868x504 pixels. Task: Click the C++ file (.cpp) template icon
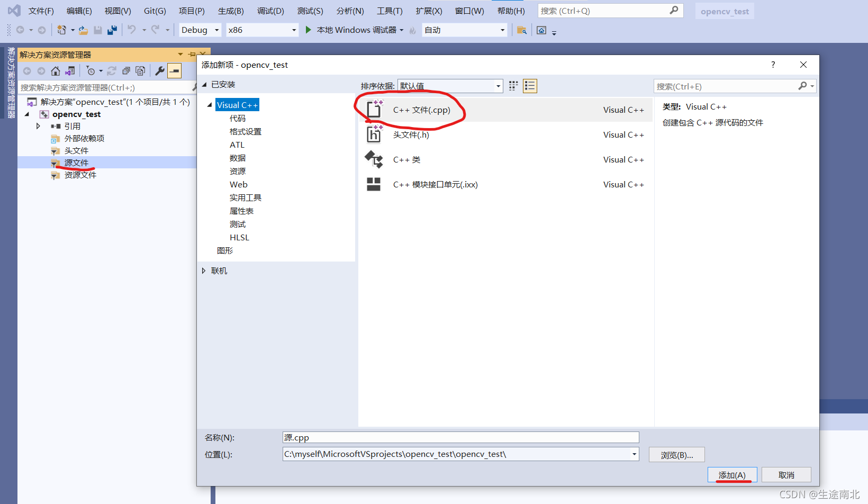(374, 109)
